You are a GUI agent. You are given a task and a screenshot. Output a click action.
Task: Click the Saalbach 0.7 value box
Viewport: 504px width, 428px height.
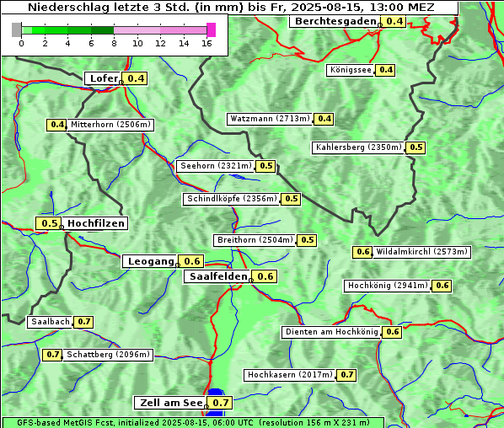click(x=83, y=322)
